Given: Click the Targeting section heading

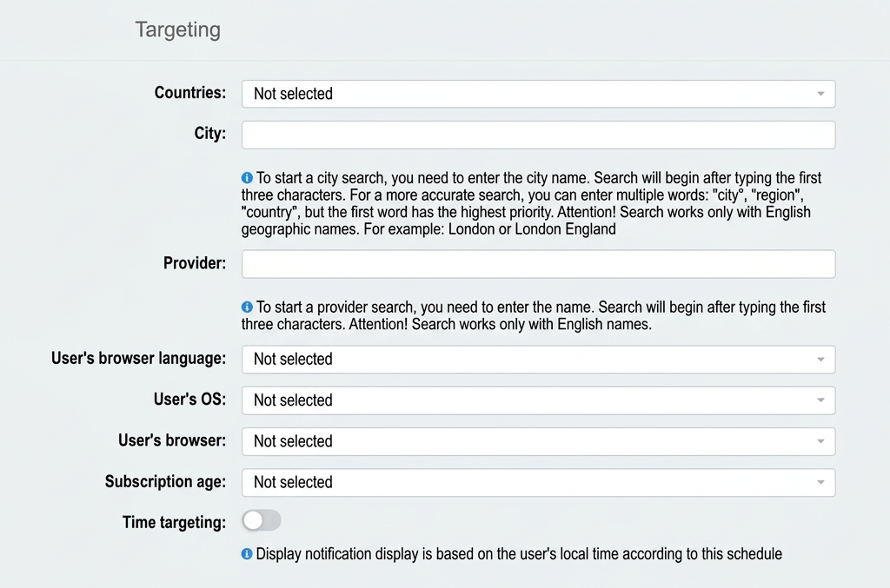Looking at the screenshot, I should point(177,30).
